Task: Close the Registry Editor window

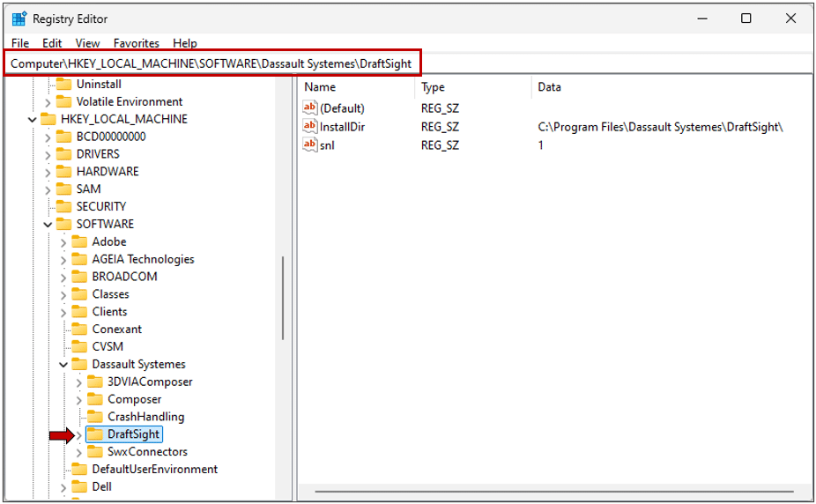Action: click(790, 19)
